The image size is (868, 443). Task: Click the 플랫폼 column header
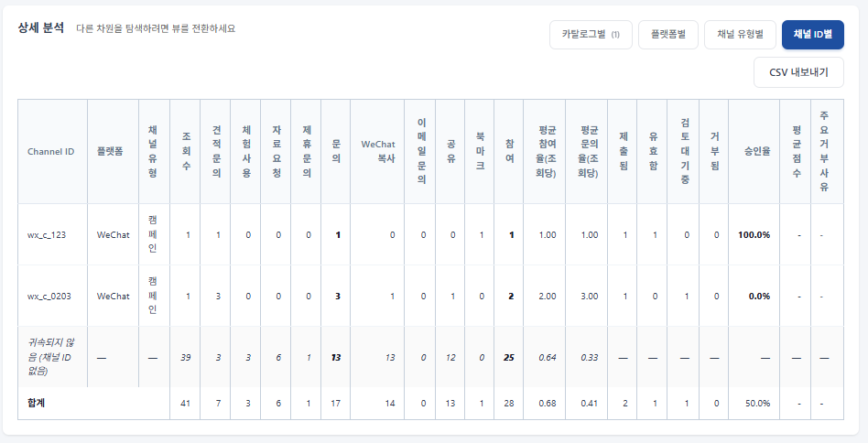(x=111, y=151)
